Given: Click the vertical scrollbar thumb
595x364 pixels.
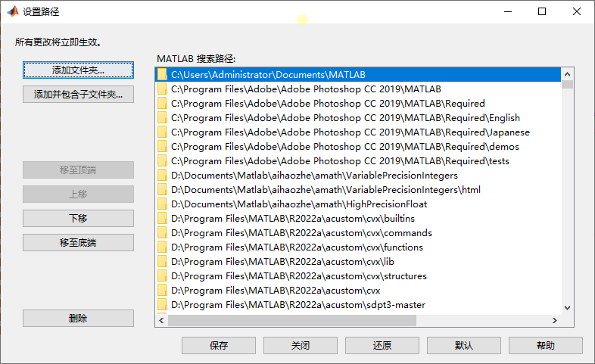Looking at the screenshot, I should 567,84.
